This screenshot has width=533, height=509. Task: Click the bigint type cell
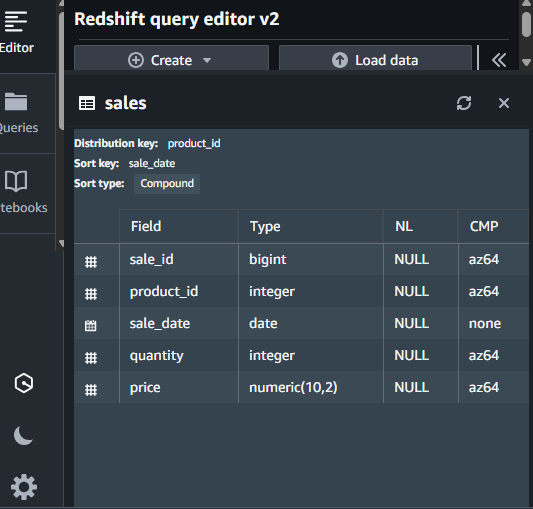[311, 259]
